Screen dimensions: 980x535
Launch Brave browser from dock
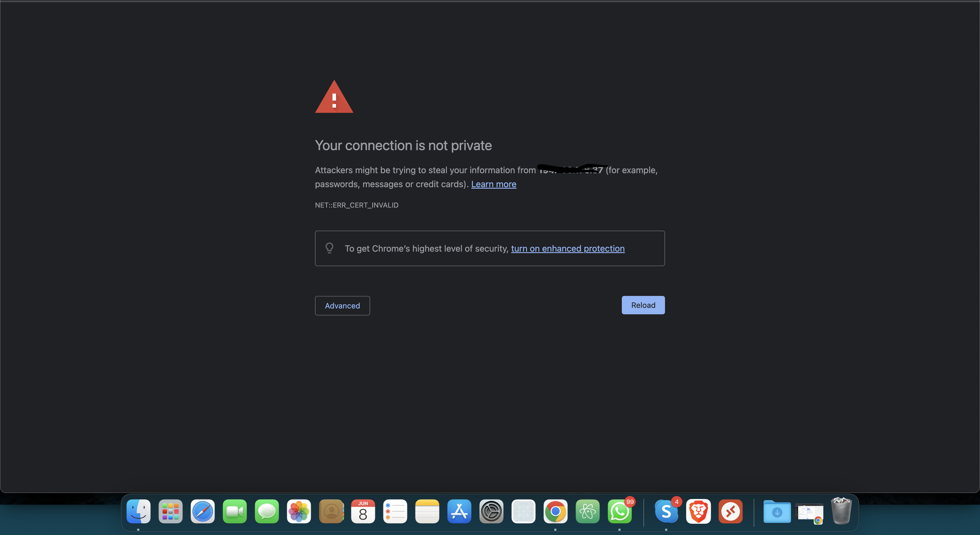698,511
